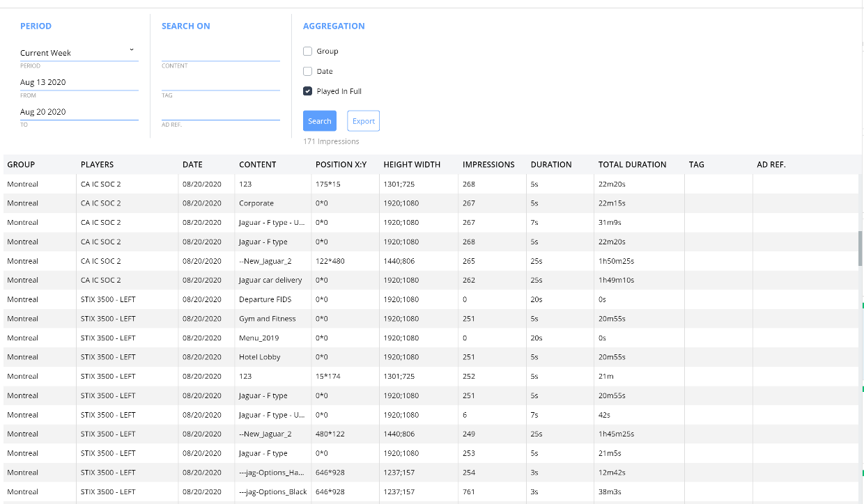Sort by the Impressions column header

point(488,165)
